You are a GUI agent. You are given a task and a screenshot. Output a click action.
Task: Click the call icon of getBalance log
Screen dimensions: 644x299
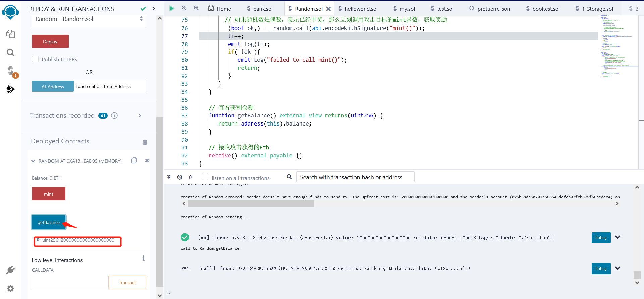pyautogui.click(x=185, y=268)
